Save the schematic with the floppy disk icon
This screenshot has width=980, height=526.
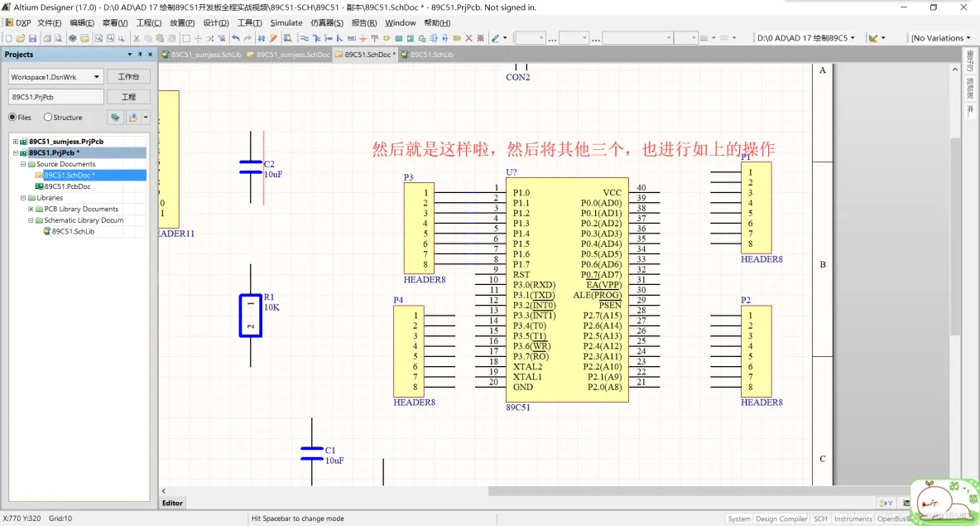(32, 38)
